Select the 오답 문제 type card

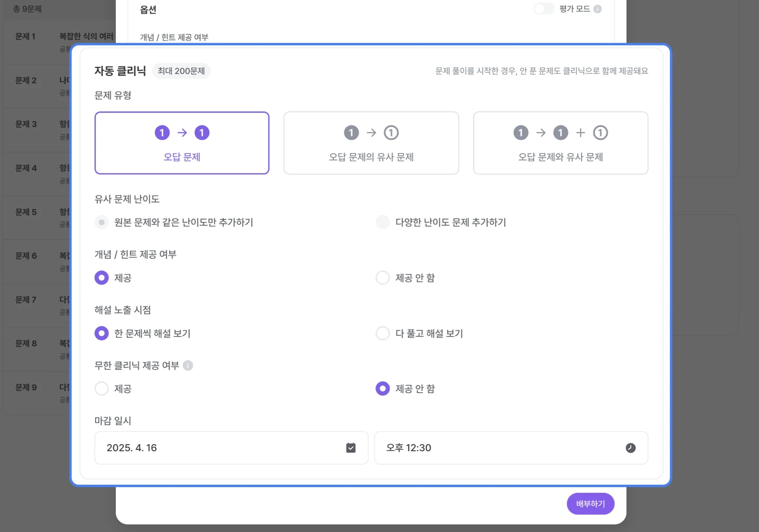182,143
